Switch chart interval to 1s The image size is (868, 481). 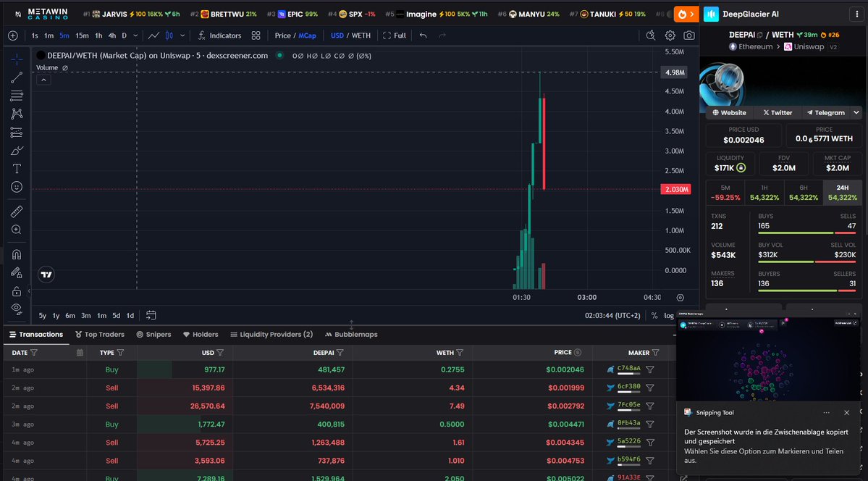(x=35, y=35)
